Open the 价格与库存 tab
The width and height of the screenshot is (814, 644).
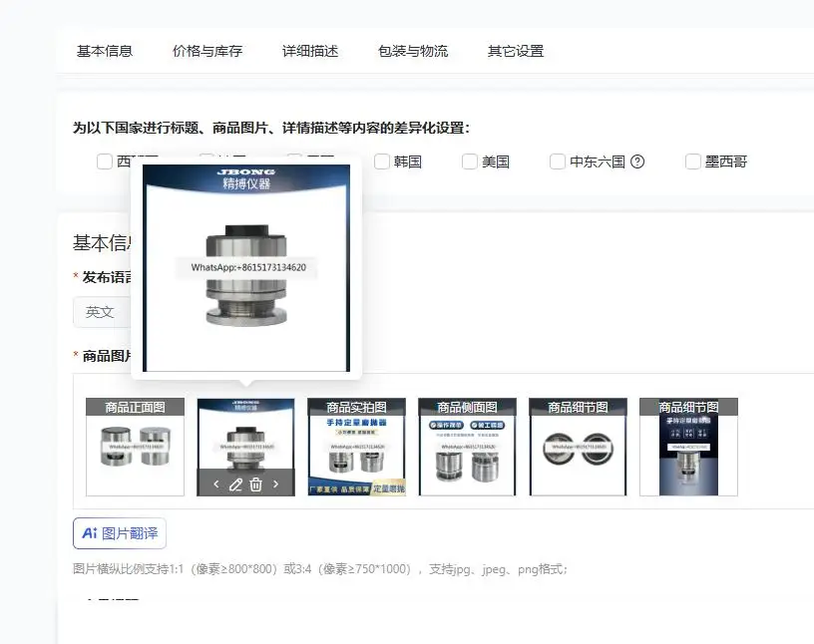coord(207,51)
